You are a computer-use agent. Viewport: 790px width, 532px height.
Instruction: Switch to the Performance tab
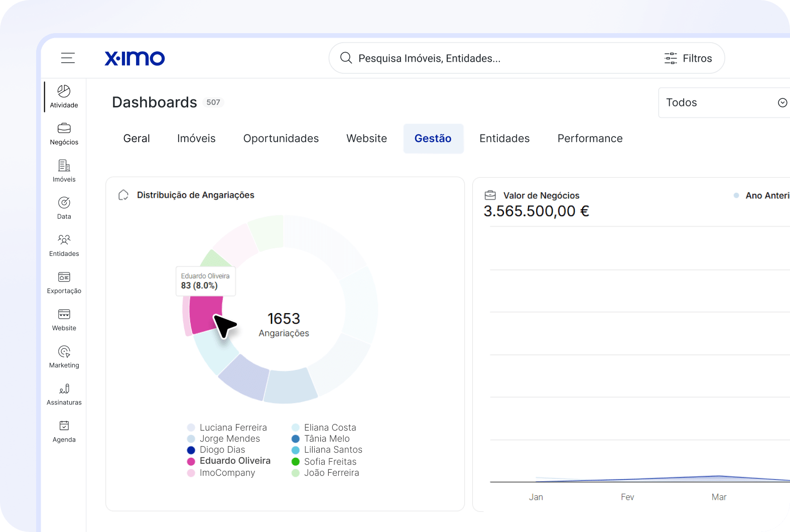coord(590,139)
